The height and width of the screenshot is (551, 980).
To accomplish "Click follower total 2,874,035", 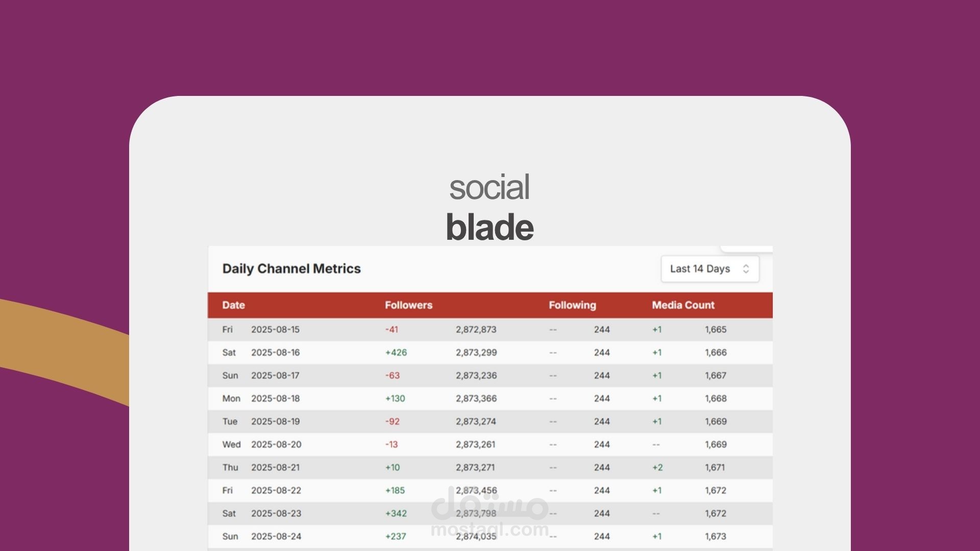I will coord(476,536).
